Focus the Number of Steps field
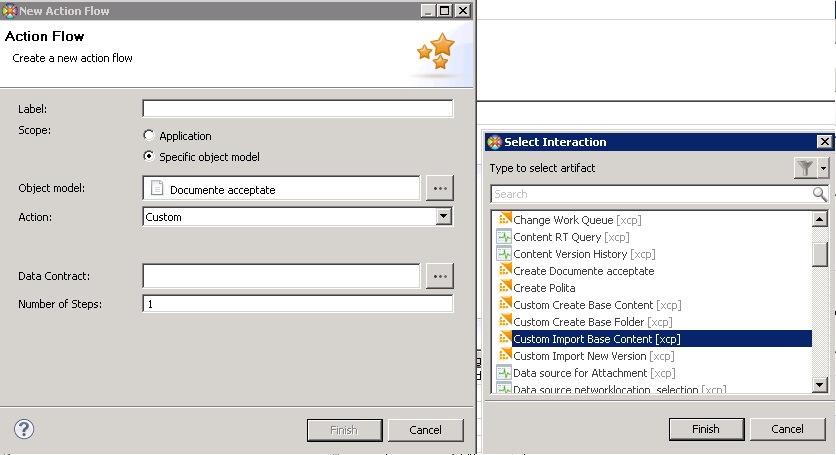The width and height of the screenshot is (836, 455). [298, 304]
